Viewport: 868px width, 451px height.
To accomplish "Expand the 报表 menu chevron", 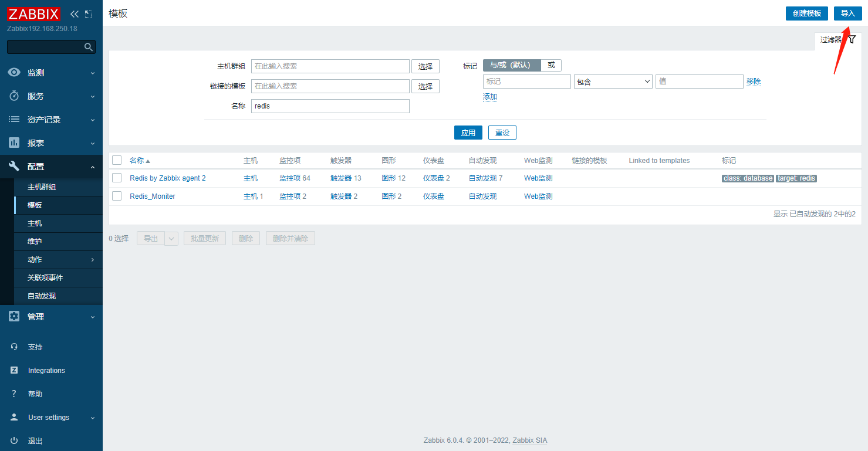I will 93,143.
